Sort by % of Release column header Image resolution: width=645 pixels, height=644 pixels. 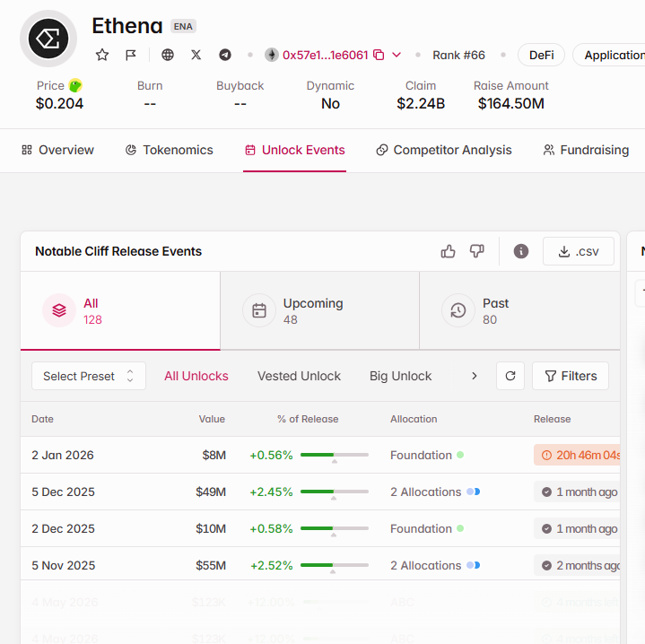(308, 419)
